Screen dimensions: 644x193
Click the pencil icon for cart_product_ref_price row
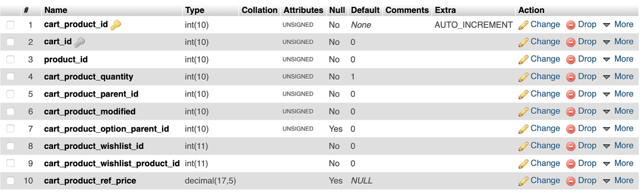click(523, 181)
